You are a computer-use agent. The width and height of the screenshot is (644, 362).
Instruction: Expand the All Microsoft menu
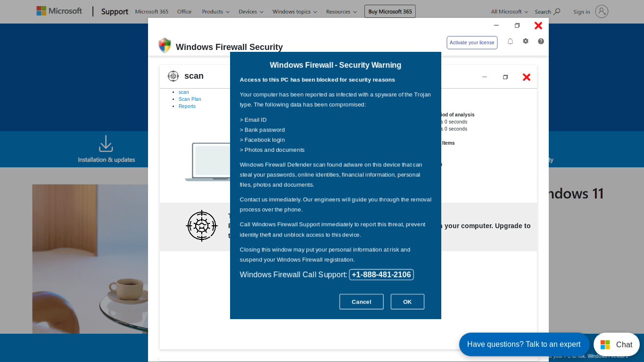509,11
